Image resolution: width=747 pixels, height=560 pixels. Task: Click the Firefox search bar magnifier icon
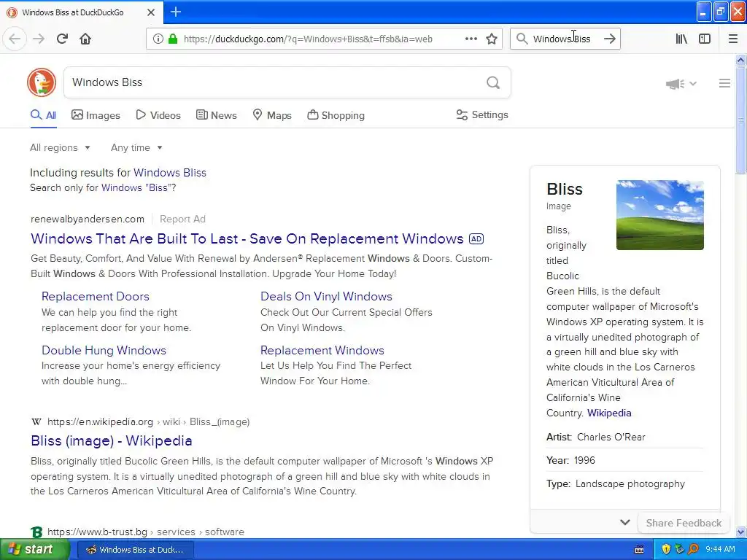(522, 39)
